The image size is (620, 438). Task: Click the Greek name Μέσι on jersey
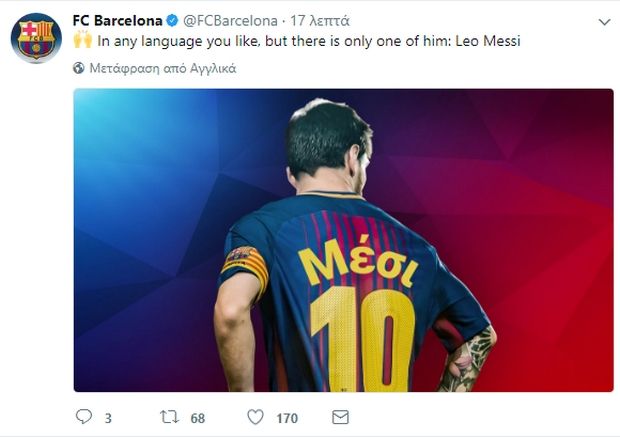tap(358, 264)
